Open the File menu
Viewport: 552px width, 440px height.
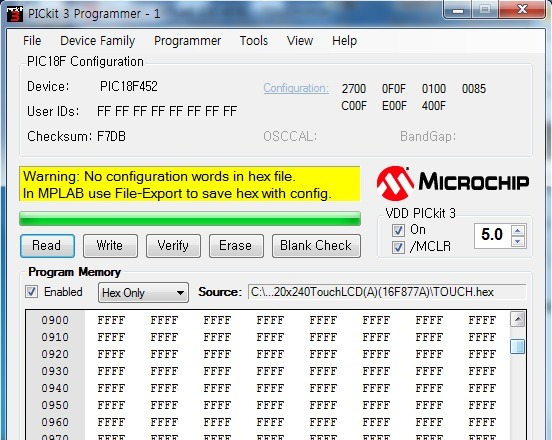coord(32,41)
